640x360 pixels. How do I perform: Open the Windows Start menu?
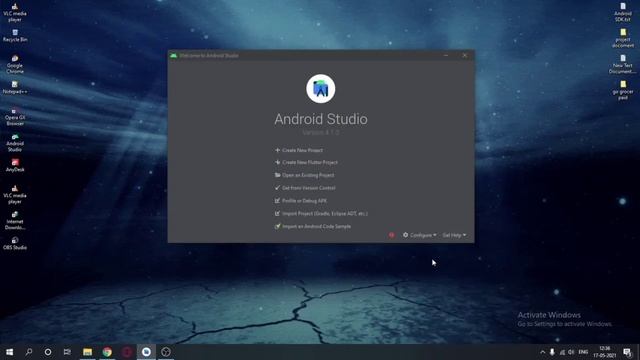click(9, 352)
